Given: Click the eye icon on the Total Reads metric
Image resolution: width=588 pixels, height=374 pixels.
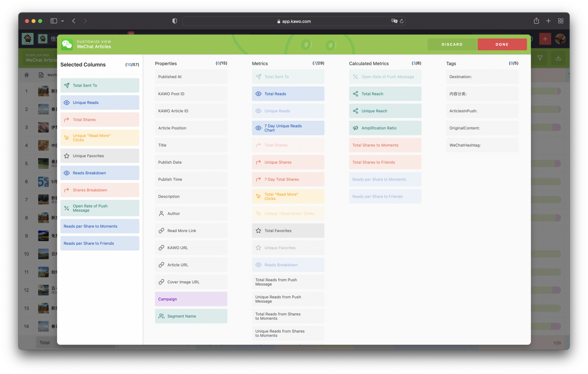Looking at the screenshot, I should click(x=258, y=94).
